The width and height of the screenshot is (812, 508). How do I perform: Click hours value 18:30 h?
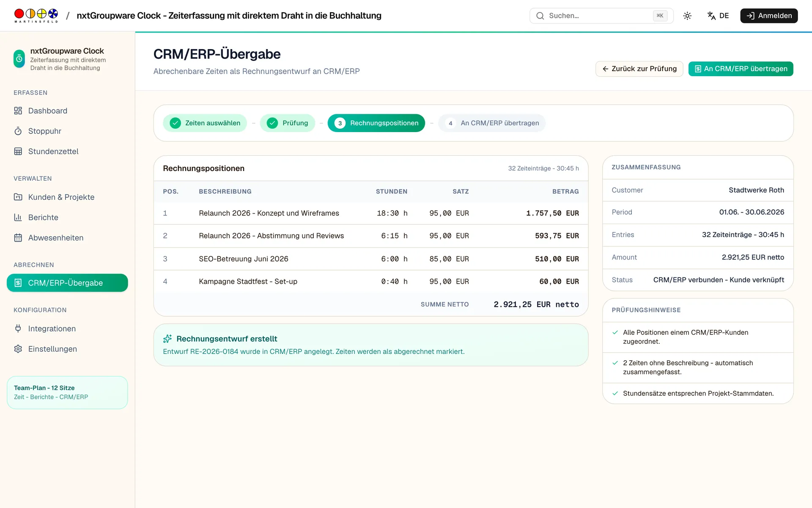(x=392, y=213)
